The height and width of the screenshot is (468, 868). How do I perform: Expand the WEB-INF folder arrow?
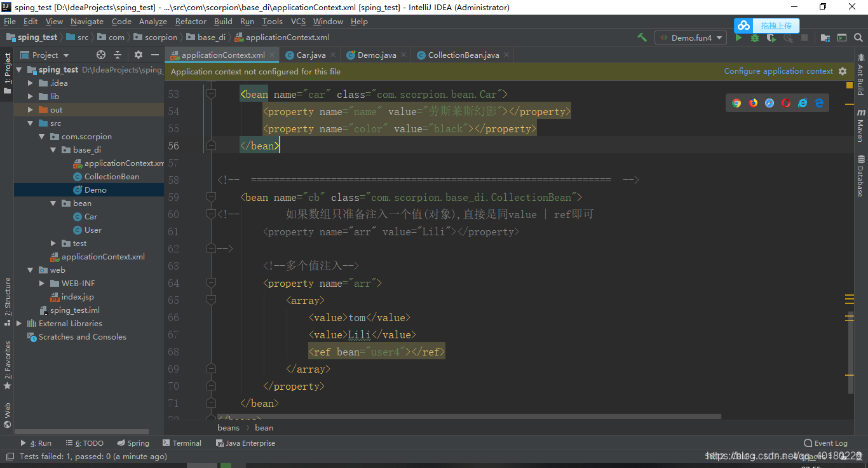pos(42,283)
